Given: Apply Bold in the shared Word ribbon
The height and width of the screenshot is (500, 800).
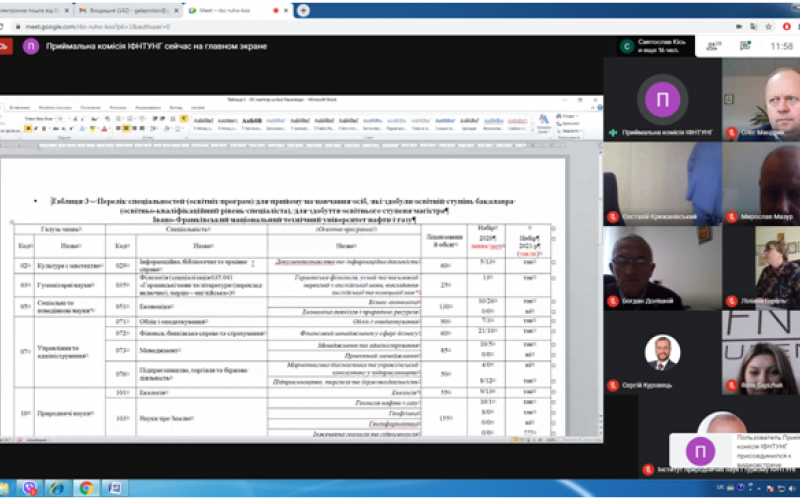Looking at the screenshot, I should point(28,129).
